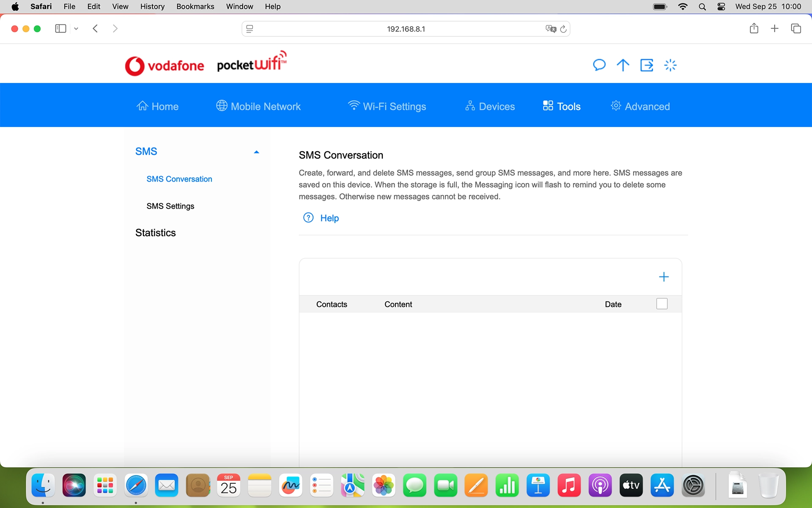Screen dimensions: 812x508
Task: Switch to the Mobile Network tab
Action: (258, 106)
